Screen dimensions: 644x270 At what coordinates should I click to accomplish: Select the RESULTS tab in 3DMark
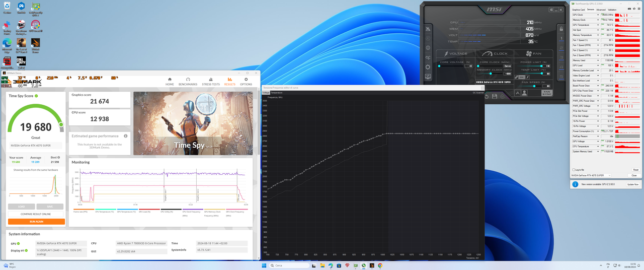point(229,81)
